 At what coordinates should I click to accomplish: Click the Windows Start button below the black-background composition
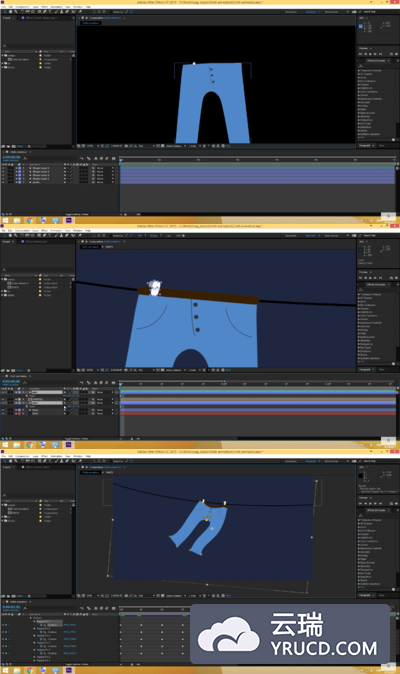coord(6,221)
